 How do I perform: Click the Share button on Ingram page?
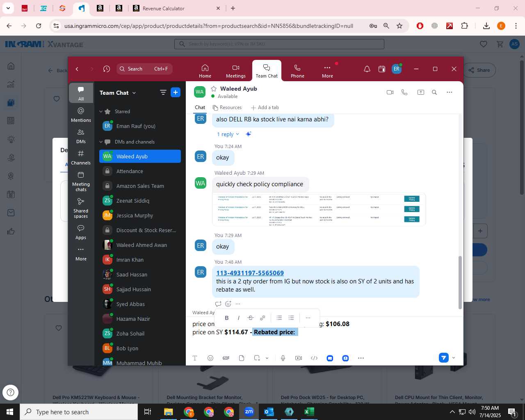(479, 70)
